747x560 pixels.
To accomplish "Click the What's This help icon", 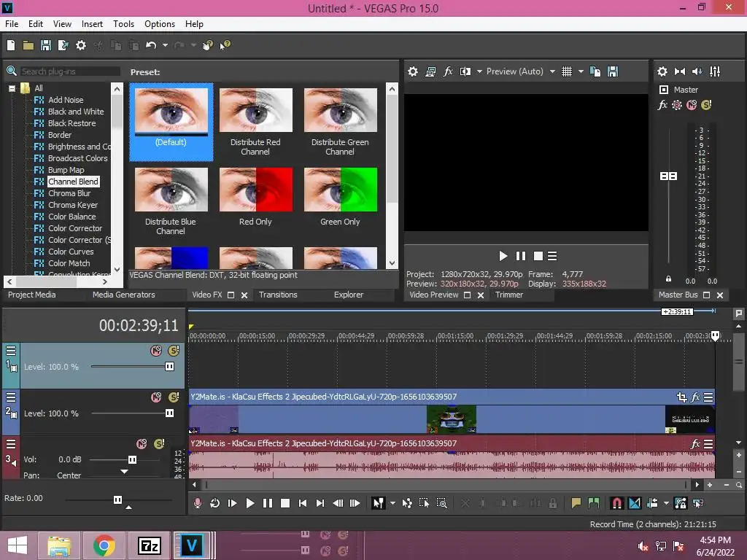I will tap(225, 45).
